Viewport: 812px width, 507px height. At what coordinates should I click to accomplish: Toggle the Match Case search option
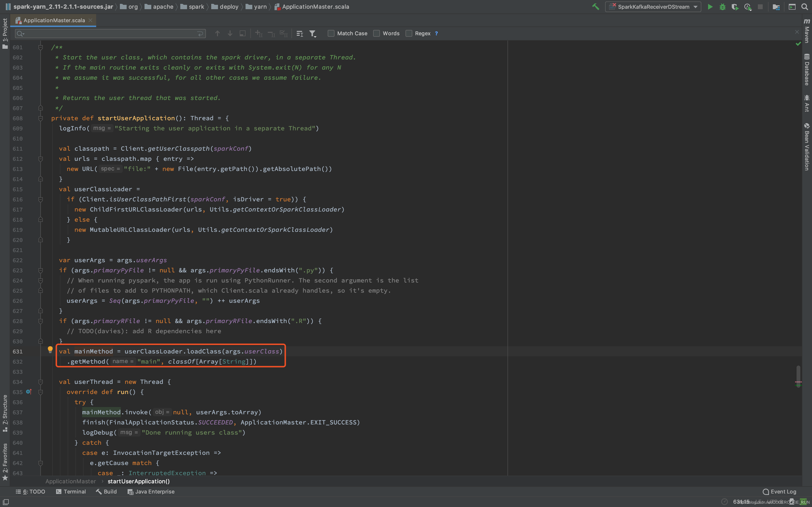[332, 33]
